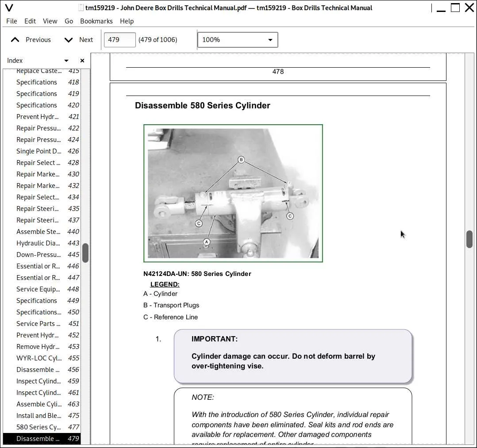Open Single Point D... entry page 426
Viewport: 477px width, 448px height.
pyautogui.click(x=47, y=151)
